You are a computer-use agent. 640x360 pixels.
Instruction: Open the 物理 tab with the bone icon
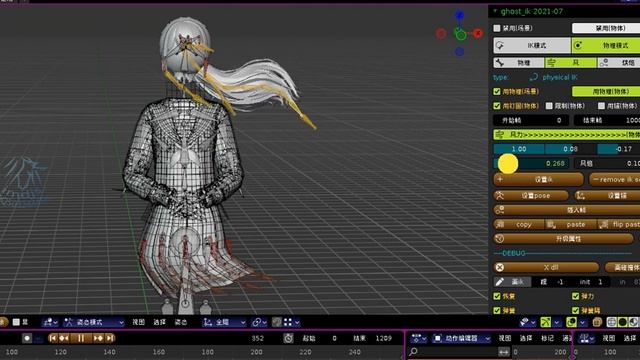(x=519, y=63)
